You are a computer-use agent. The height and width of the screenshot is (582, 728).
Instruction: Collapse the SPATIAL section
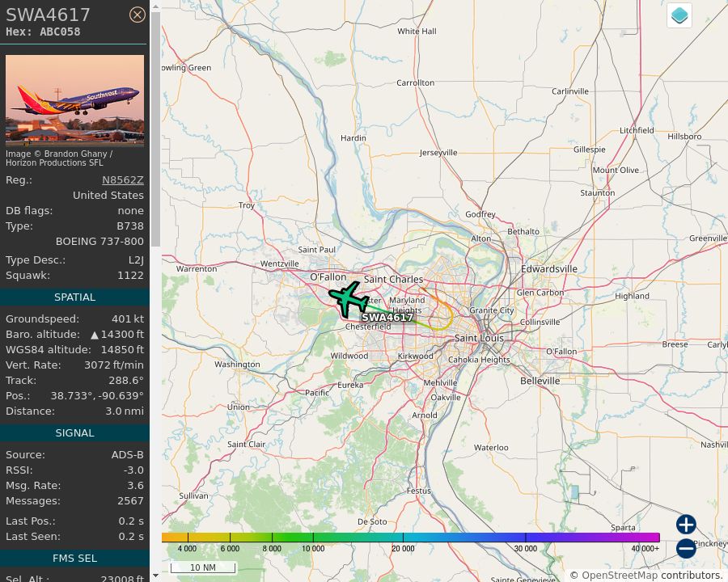pyautogui.click(x=74, y=297)
